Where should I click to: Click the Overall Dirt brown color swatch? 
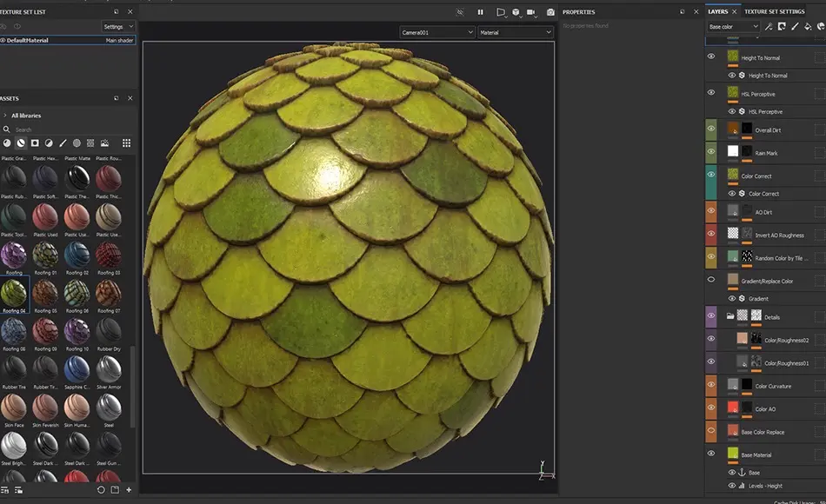(x=733, y=128)
